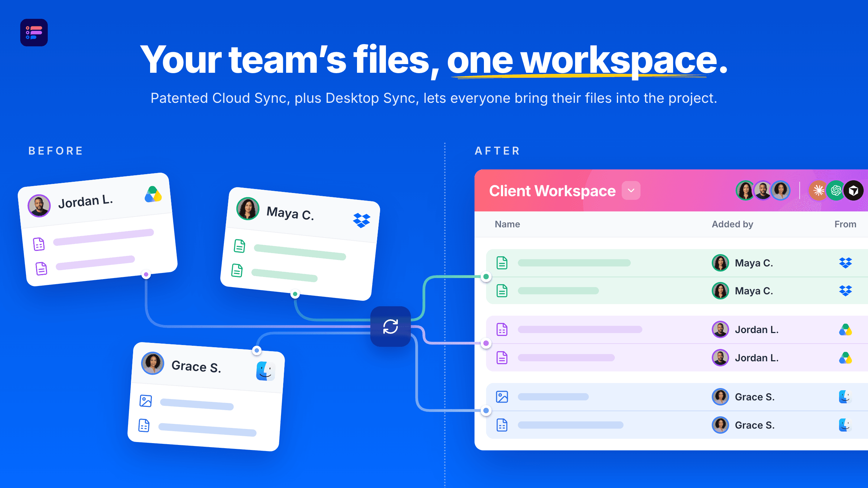
Task: Click Dropbox icon in first Maya C. row
Action: [846, 263]
